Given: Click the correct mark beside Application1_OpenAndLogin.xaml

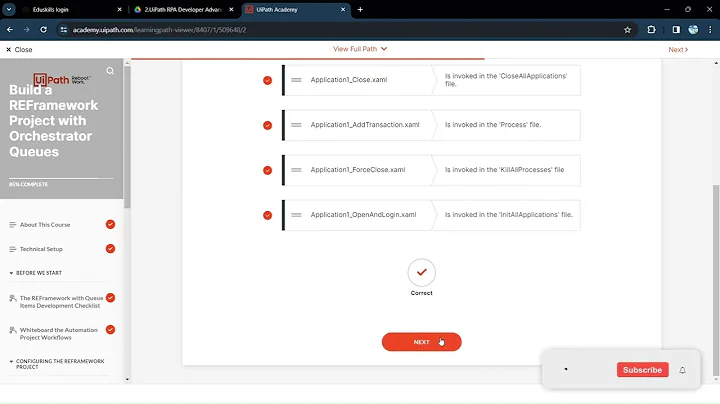Looking at the screenshot, I should (267, 215).
